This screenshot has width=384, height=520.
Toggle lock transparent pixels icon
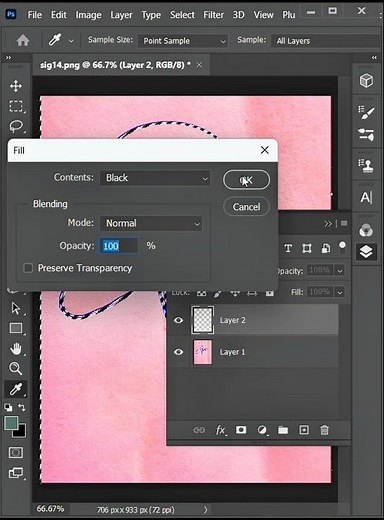tap(202, 293)
